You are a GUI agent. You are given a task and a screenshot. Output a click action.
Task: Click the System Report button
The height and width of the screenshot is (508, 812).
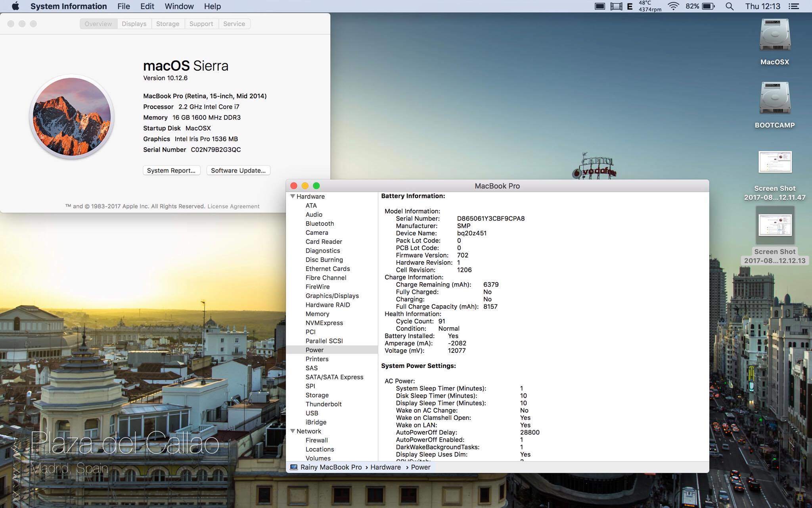tap(171, 170)
